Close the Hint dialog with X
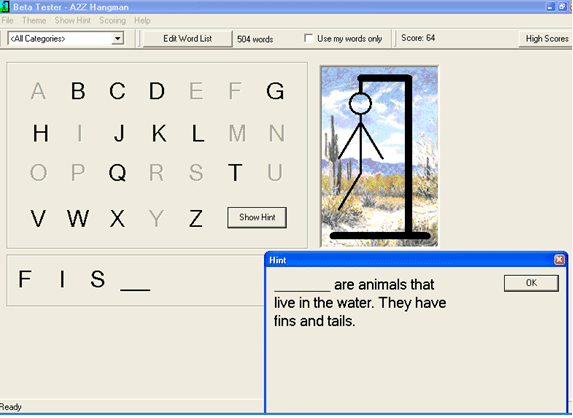Image resolution: width=573 pixels, height=418 pixels. coord(559,260)
